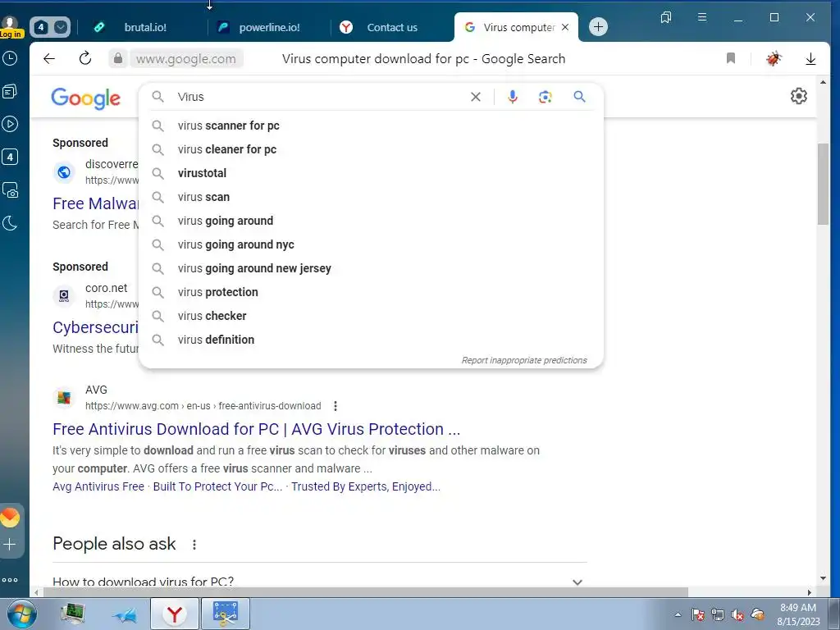Reload the page with refresh icon

click(85, 58)
